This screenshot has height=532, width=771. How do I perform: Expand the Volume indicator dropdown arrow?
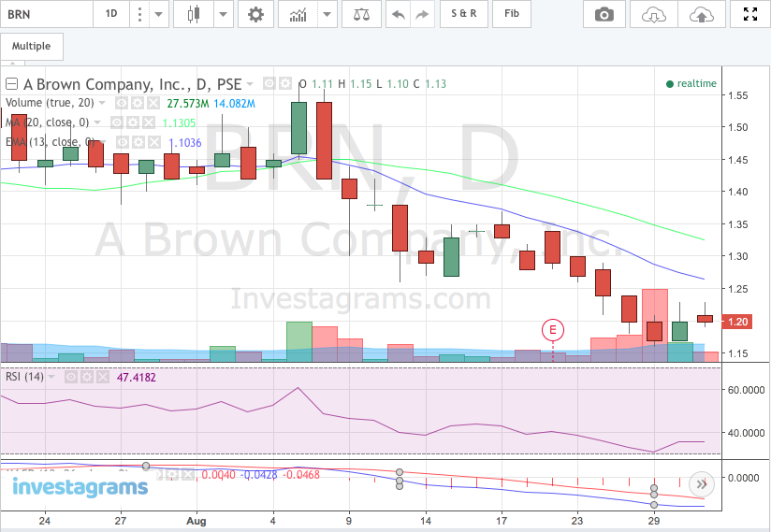coord(102,103)
